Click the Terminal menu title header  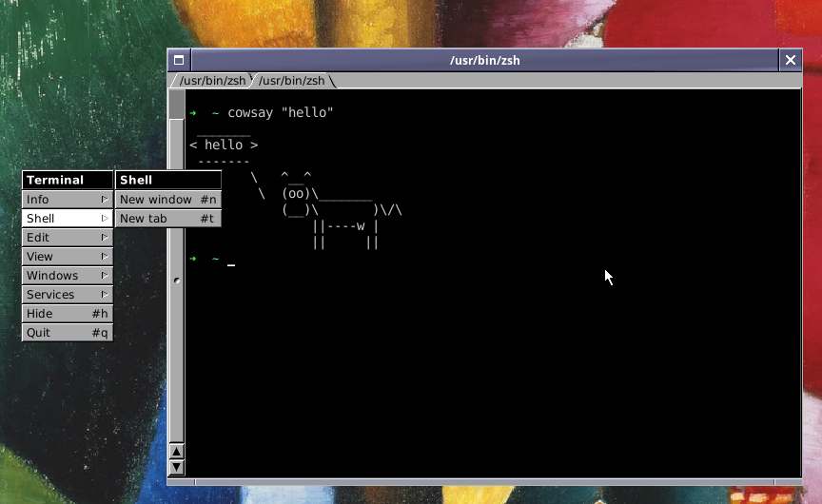67,180
